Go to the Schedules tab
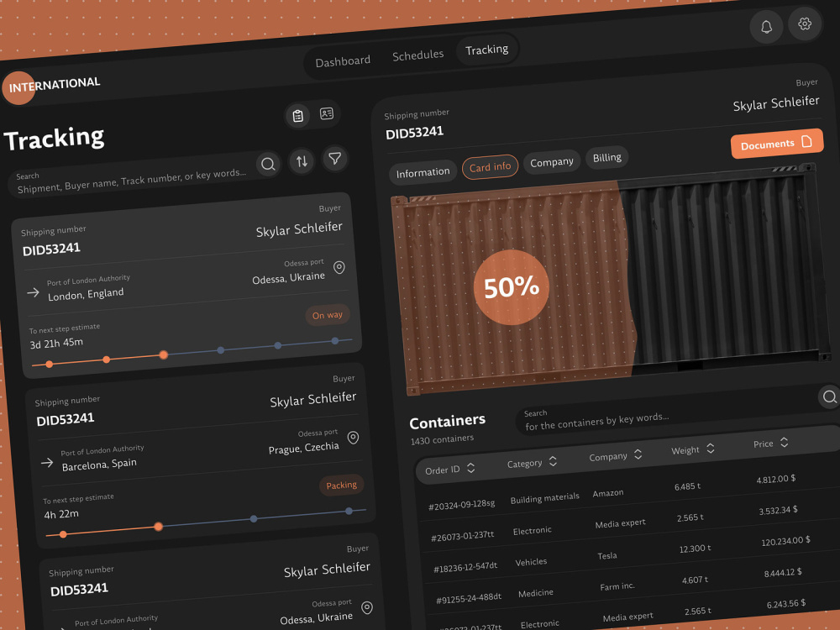The width and height of the screenshot is (840, 630). pyautogui.click(x=417, y=55)
